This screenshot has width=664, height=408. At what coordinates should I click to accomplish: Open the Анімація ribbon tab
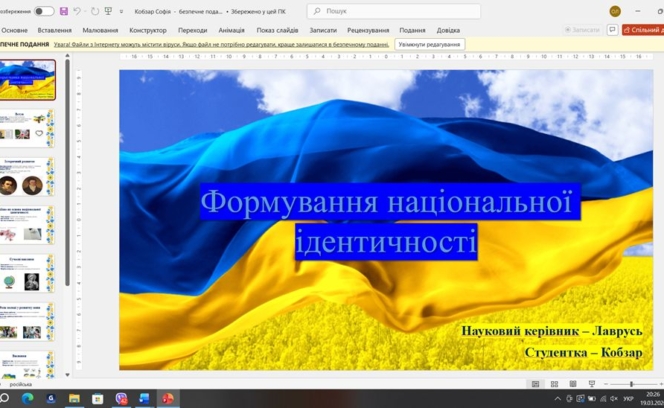coord(231,30)
